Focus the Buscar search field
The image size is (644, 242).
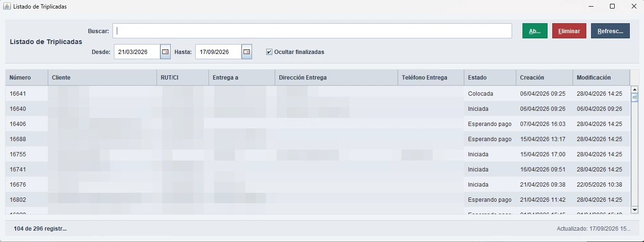[x=312, y=31]
